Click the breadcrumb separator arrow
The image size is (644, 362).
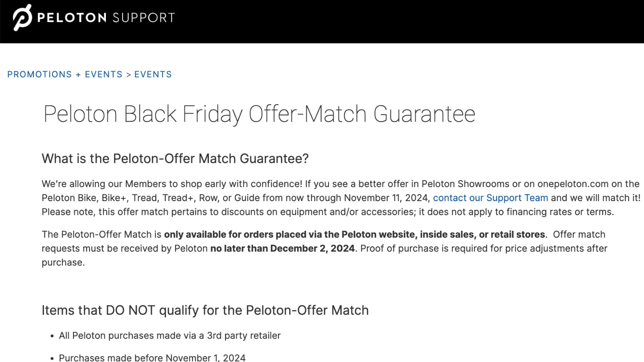128,75
